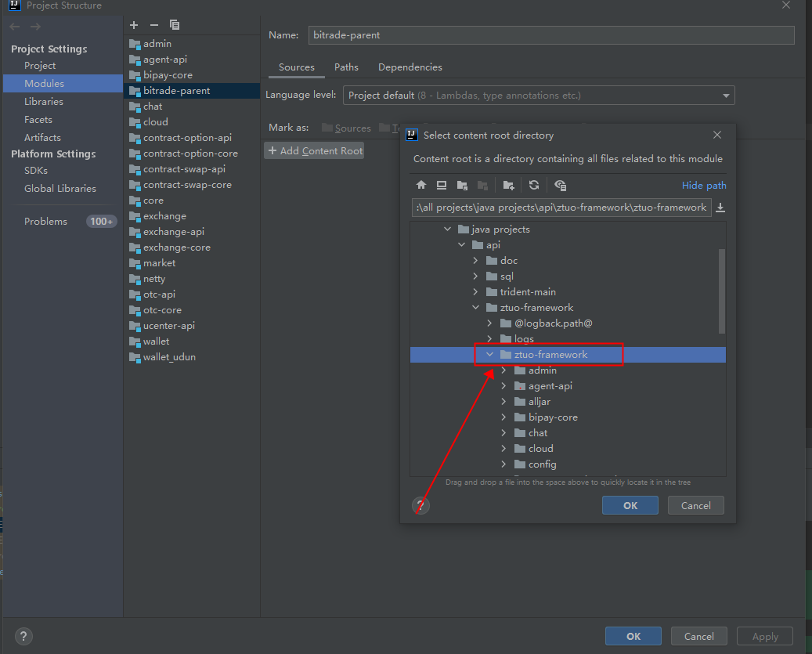Image resolution: width=812 pixels, height=654 pixels.
Task: Open the Problems section
Action: coord(45,221)
